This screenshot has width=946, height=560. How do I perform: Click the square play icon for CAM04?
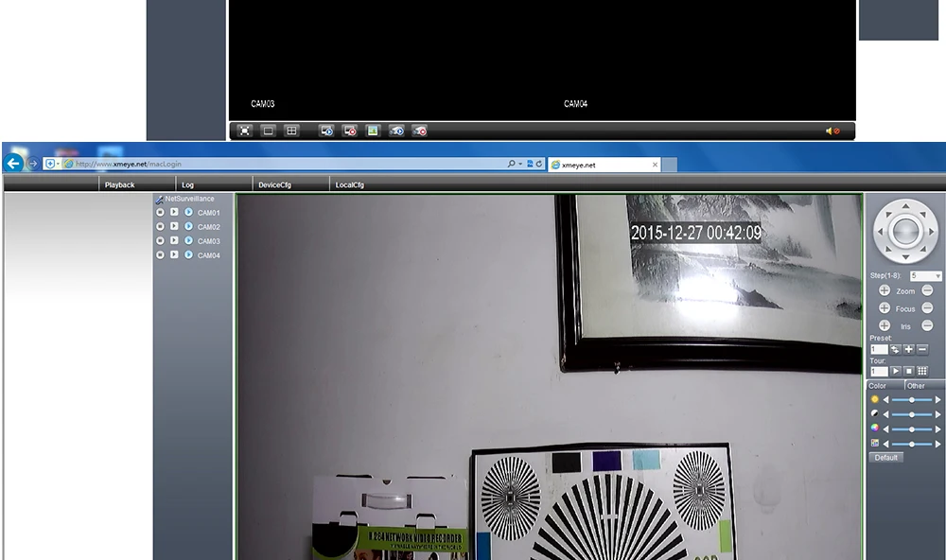(174, 254)
